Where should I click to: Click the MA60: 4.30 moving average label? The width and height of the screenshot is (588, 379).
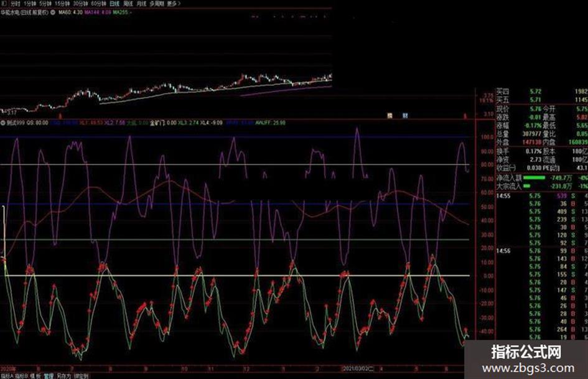[x=70, y=12]
